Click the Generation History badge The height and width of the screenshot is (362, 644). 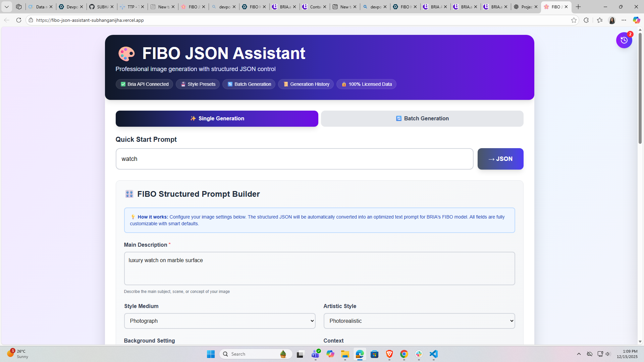pos(306,84)
